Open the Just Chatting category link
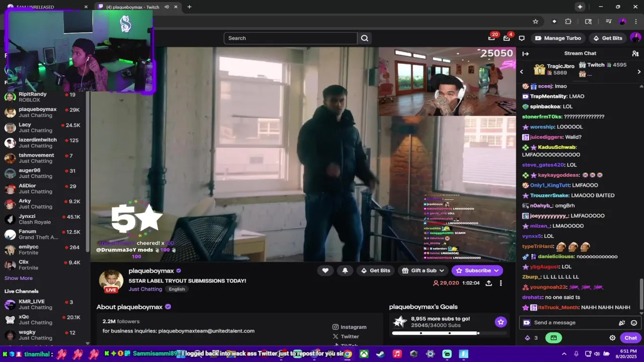 click(145, 289)
